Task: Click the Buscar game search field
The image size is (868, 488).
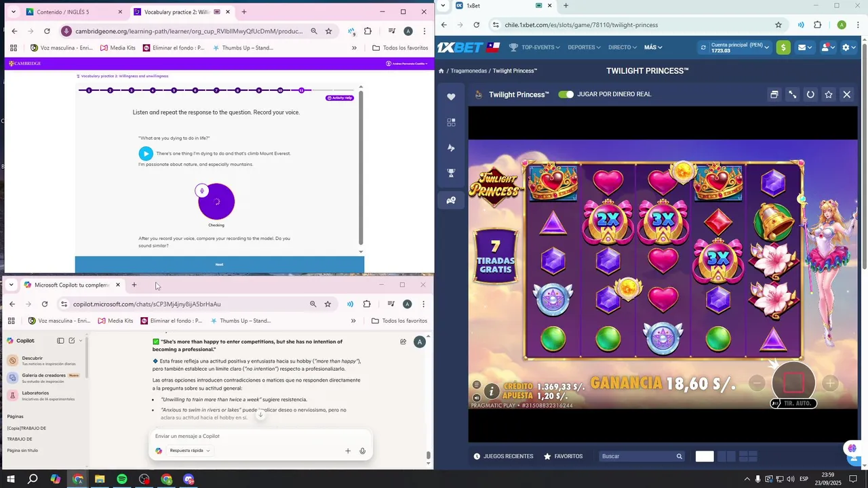Action: (x=642, y=456)
